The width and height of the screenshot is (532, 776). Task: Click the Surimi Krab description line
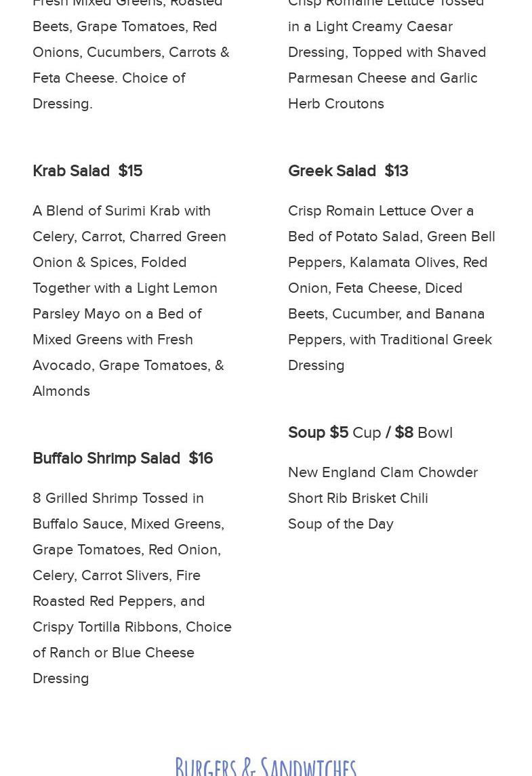[121, 211]
